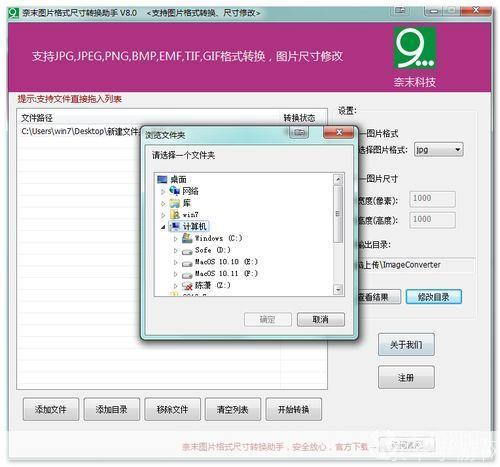Click the folder tree scrollbar thumb
Image resolution: width=500 pixels, height=467 pixels.
338,214
